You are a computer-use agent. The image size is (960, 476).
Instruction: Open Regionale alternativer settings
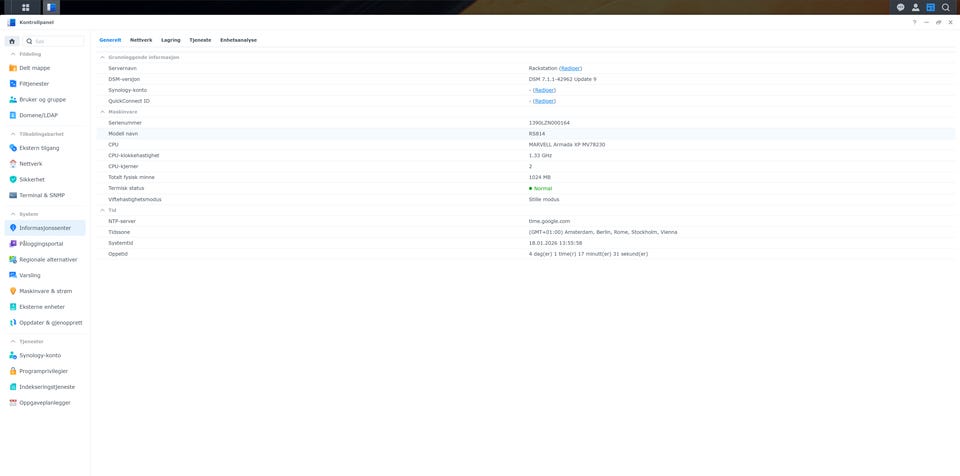45,260
